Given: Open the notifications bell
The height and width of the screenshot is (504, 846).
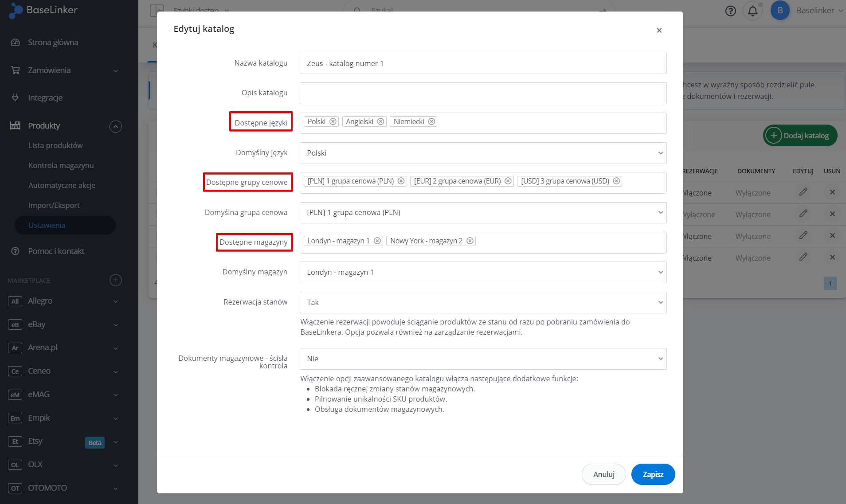Looking at the screenshot, I should pos(753,11).
